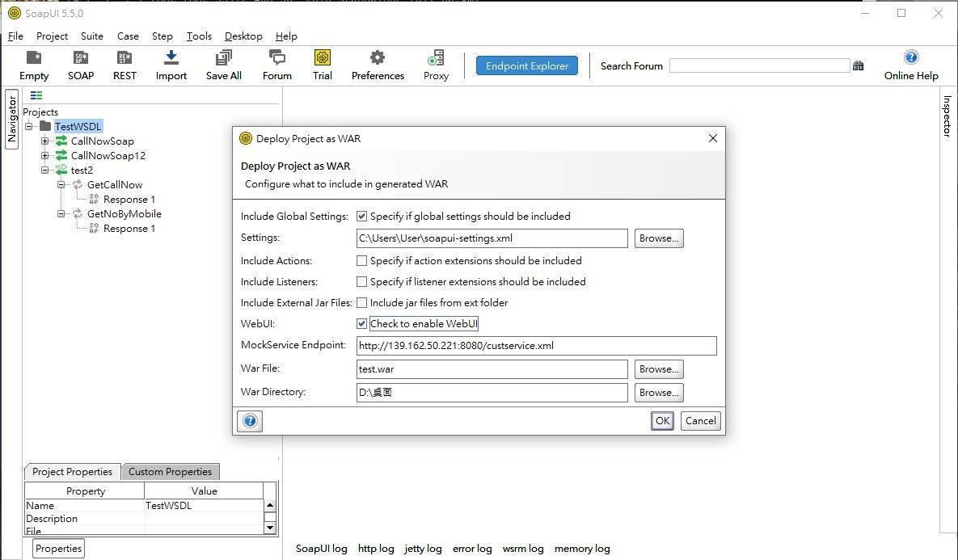Open the Desktop menu

243,36
